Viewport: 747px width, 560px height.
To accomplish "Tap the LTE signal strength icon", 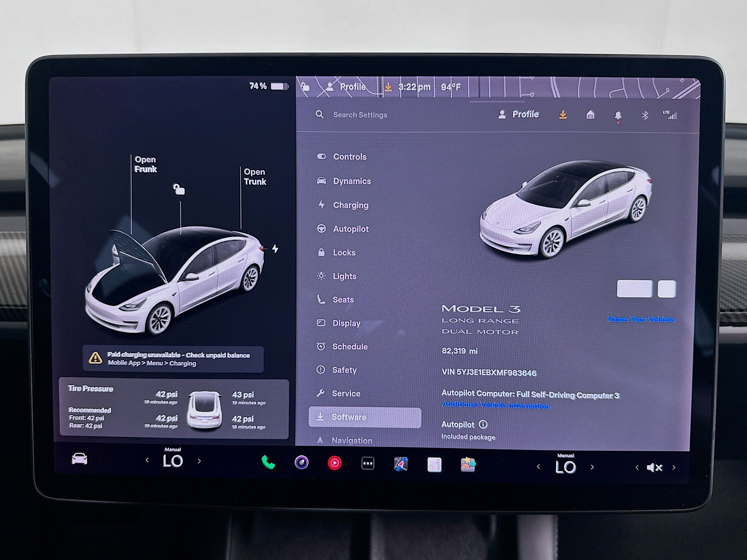I will 670,115.
